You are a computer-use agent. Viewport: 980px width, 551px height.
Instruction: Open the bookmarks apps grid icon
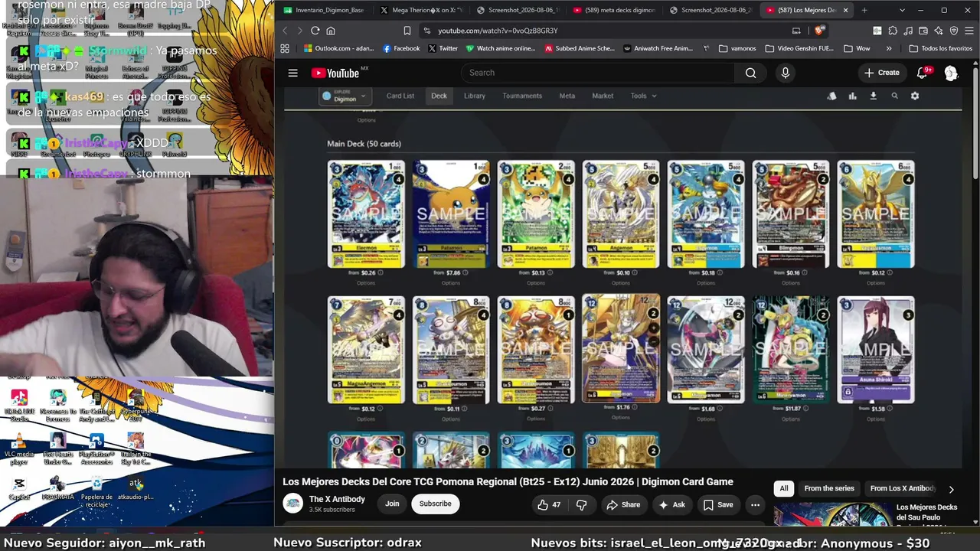[285, 48]
